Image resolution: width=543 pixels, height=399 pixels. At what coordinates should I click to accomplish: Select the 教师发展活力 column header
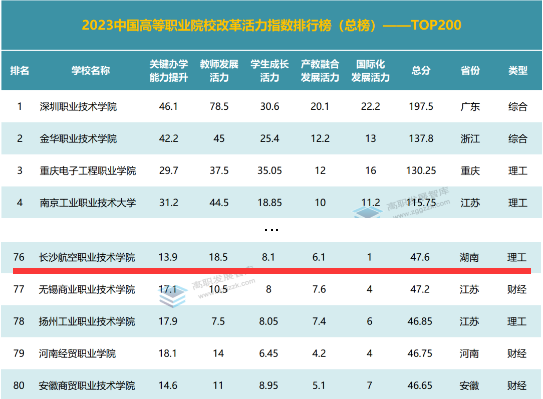219,71
